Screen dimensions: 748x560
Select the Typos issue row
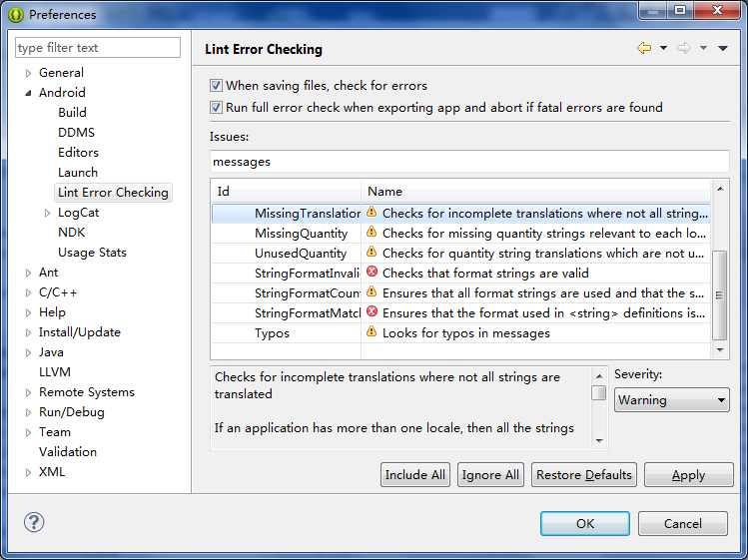[460, 333]
